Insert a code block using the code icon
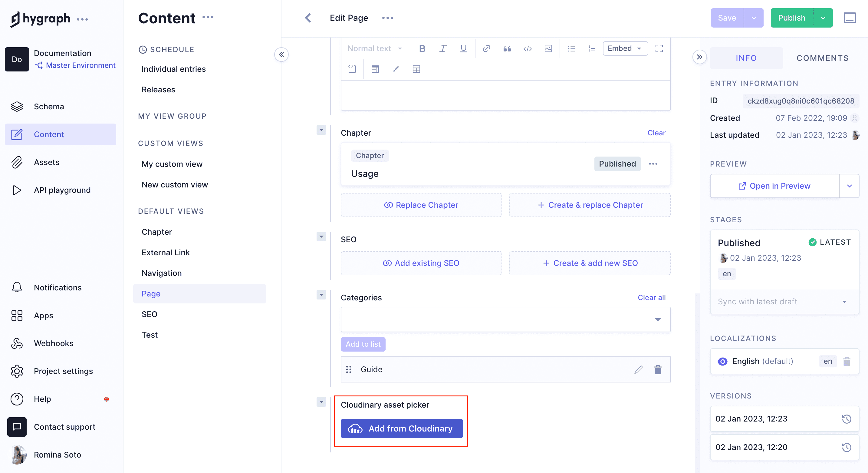Viewport: 868px width, 473px height. coord(527,48)
